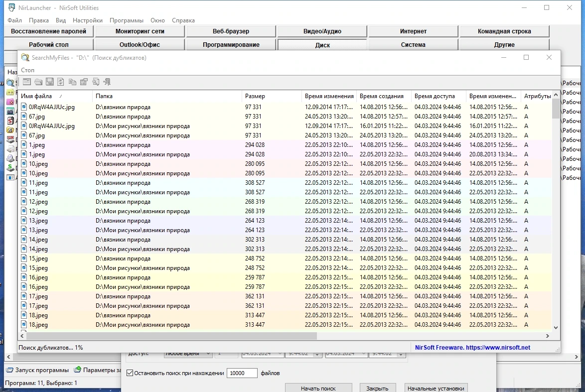This screenshot has width=585, height=392.
Task: Click the Exit door icon in toolbar
Action: click(107, 82)
